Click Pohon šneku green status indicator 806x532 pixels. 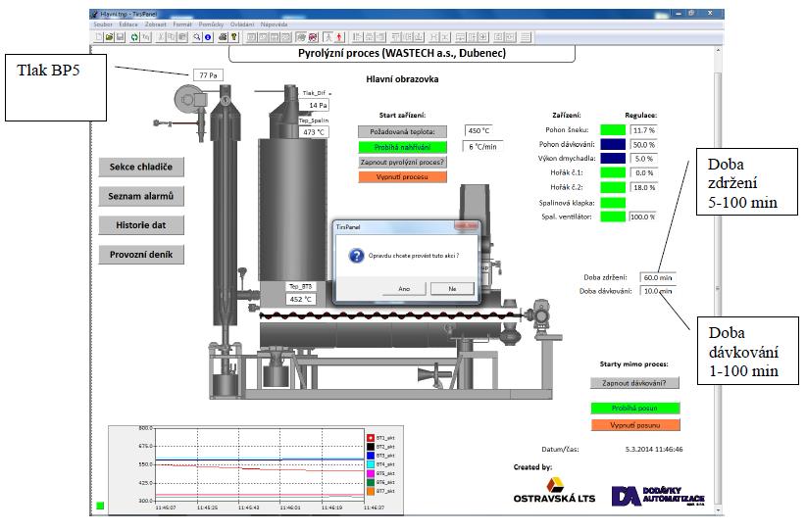pos(613,130)
